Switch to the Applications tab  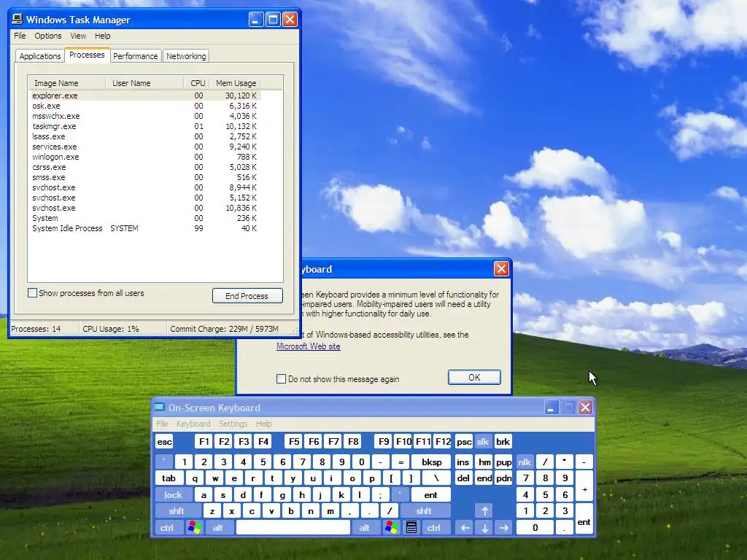(40, 55)
